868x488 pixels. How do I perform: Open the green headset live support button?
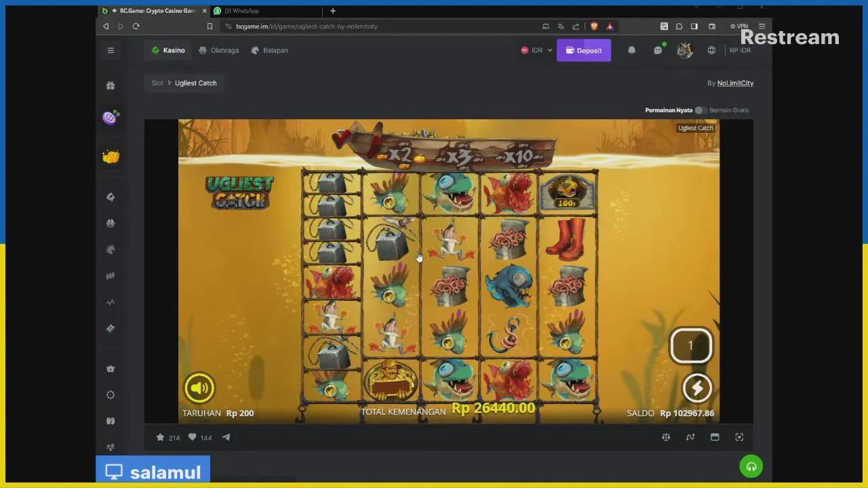(751, 466)
